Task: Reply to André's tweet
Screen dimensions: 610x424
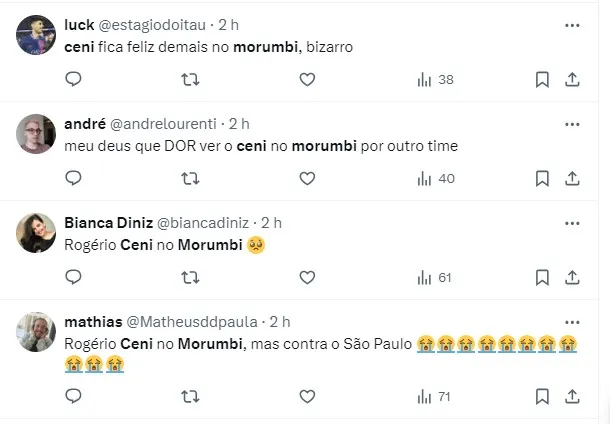Action: click(x=73, y=178)
